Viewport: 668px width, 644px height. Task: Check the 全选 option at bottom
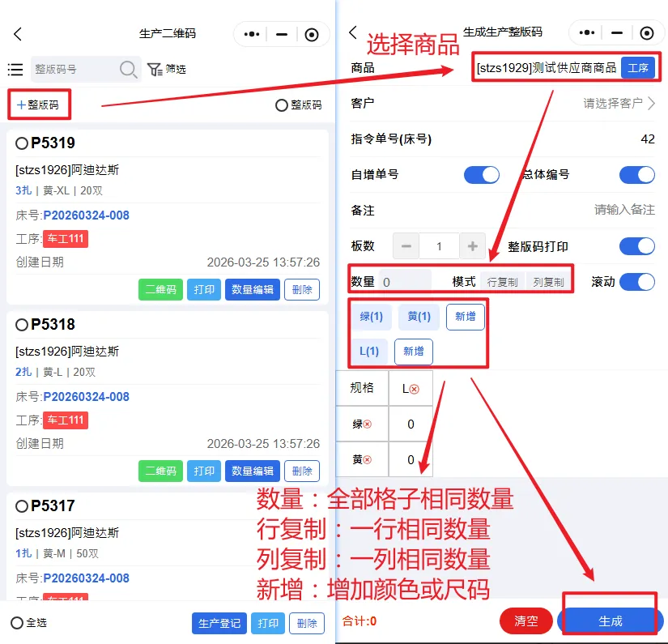(17, 623)
